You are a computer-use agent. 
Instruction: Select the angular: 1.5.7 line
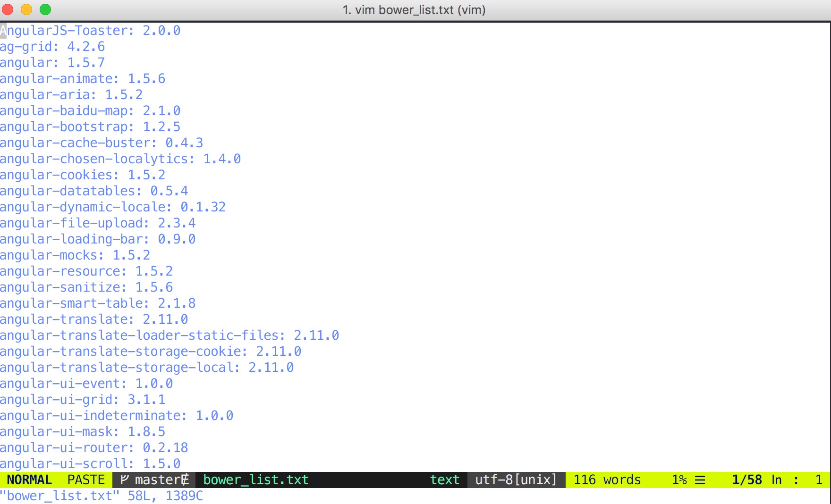tap(52, 62)
